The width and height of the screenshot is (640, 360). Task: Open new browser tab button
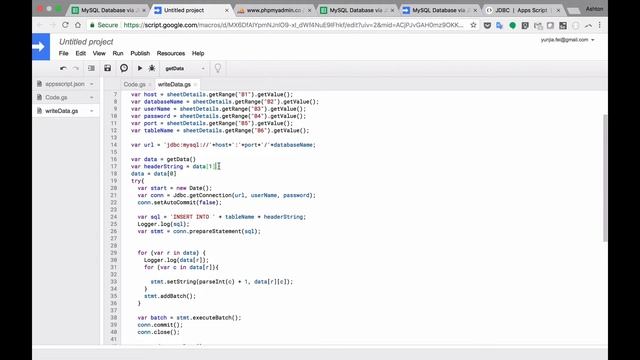click(573, 11)
